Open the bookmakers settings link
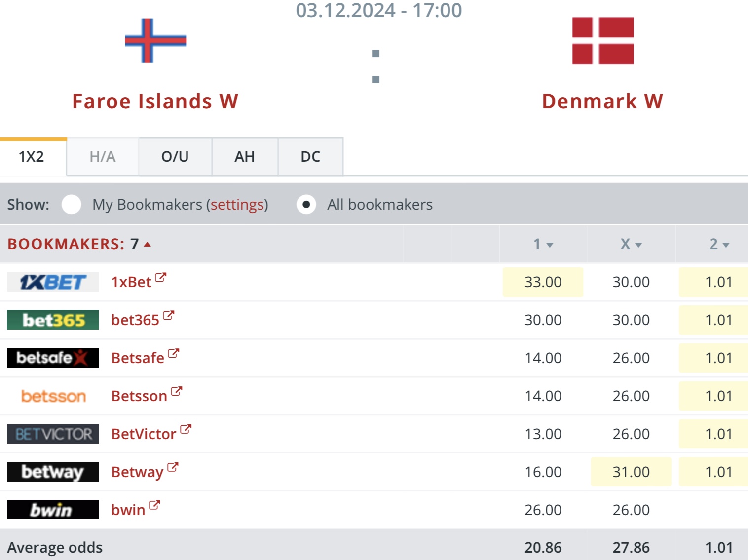The width and height of the screenshot is (748, 560). click(x=237, y=204)
